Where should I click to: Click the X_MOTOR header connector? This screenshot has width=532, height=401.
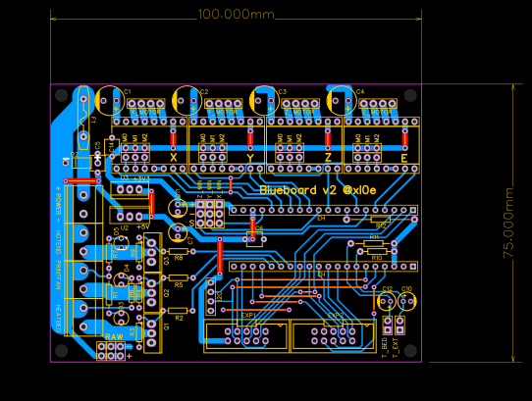pos(146,104)
